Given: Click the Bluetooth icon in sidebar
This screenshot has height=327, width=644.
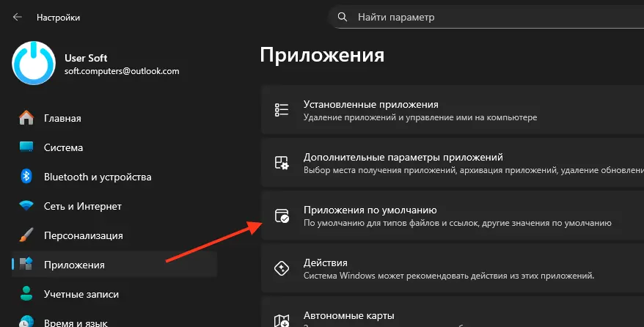Looking at the screenshot, I should 26,177.
